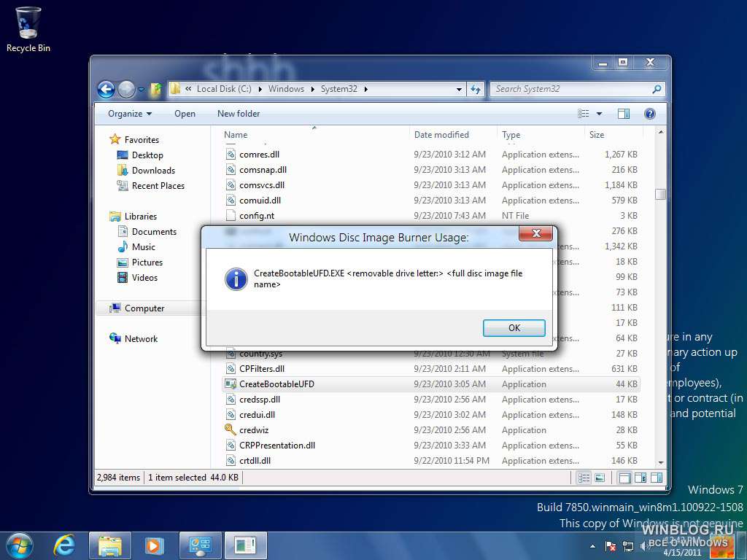Expand the System32 breadcrumb arrow
Screen dimensions: 747x560
(366, 89)
